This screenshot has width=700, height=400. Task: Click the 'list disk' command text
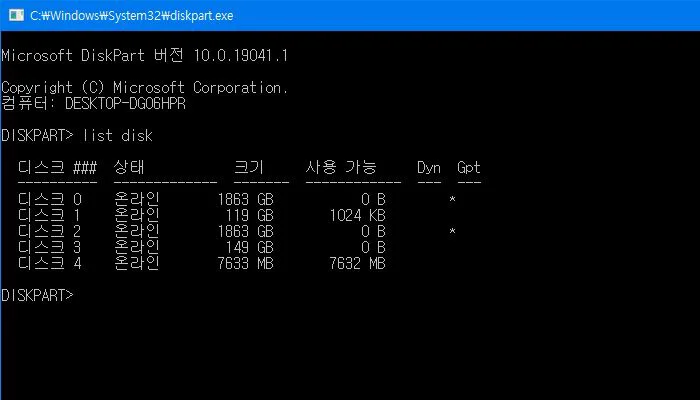(x=117, y=135)
